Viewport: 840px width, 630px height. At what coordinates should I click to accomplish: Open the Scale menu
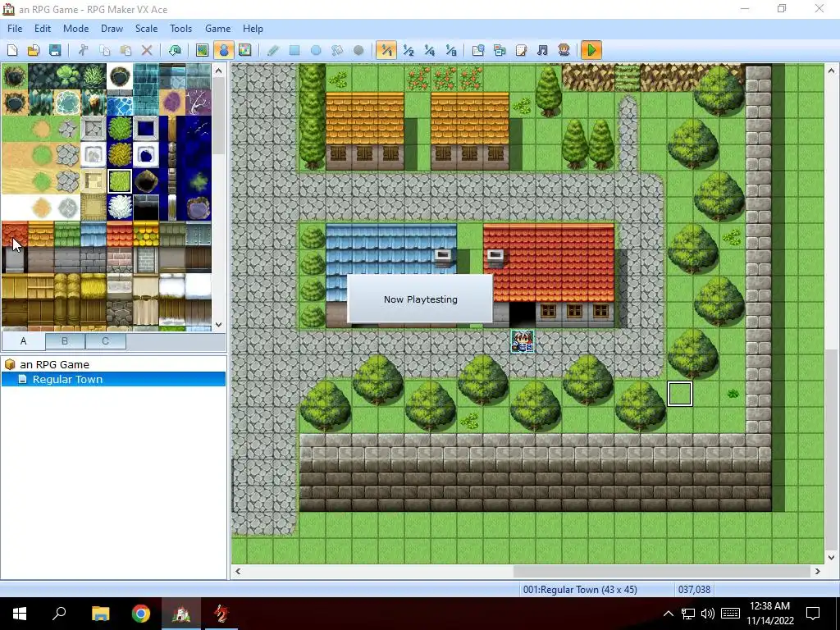coord(146,29)
